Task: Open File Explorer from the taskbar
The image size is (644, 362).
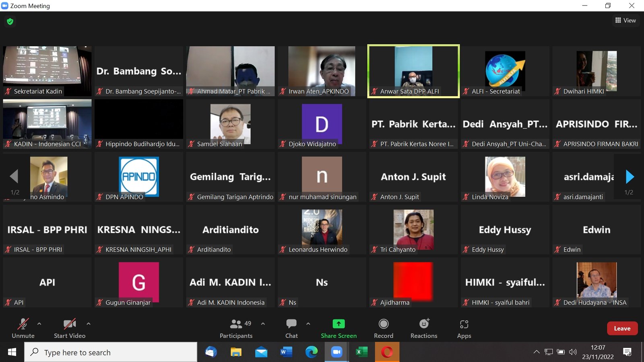Action: [x=236, y=352]
